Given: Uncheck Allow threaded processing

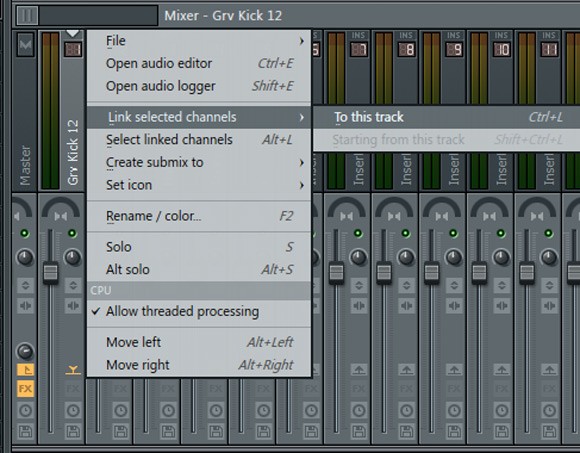Looking at the screenshot, I should [x=199, y=311].
